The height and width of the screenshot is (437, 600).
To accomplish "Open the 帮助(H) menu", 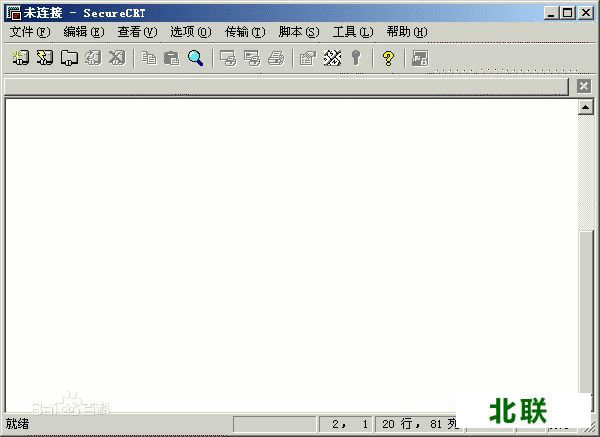I will pyautogui.click(x=407, y=32).
